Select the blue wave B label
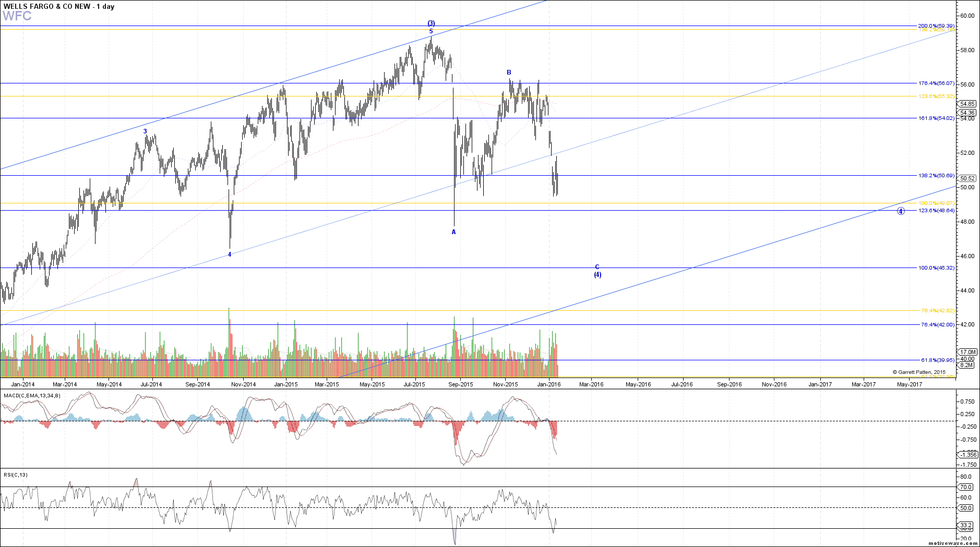Image resolution: width=980 pixels, height=547 pixels. click(x=509, y=72)
